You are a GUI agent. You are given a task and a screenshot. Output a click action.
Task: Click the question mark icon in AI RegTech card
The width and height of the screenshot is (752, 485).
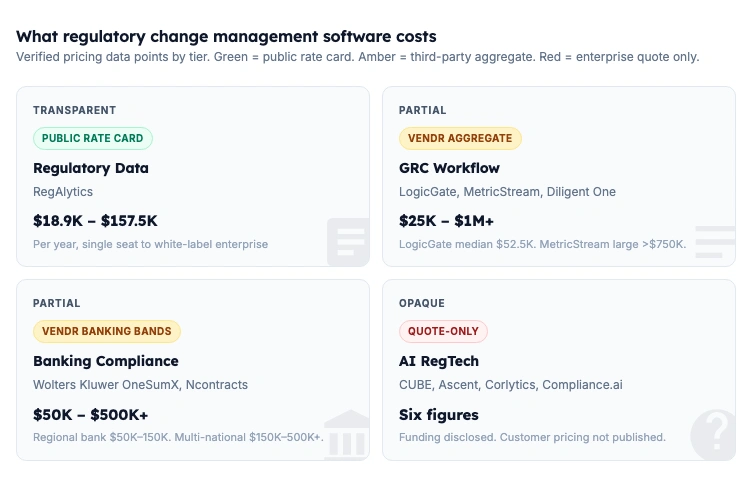tap(714, 435)
